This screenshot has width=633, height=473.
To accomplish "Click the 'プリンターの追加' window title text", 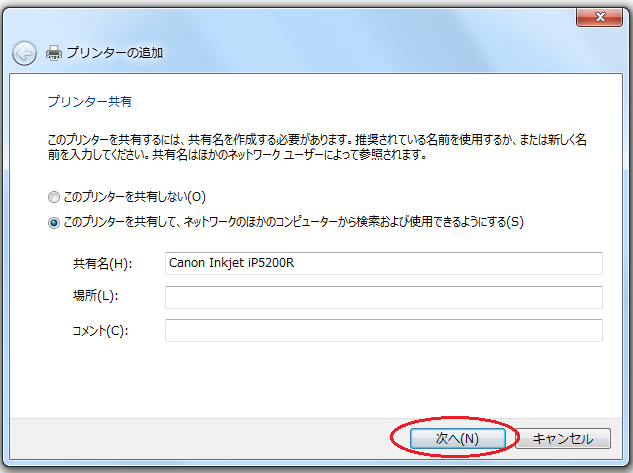I will (115, 53).
